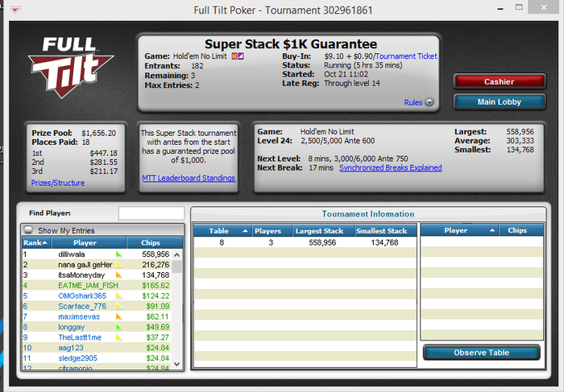
Task: Sort player list by Rank column
Action: coord(36,243)
